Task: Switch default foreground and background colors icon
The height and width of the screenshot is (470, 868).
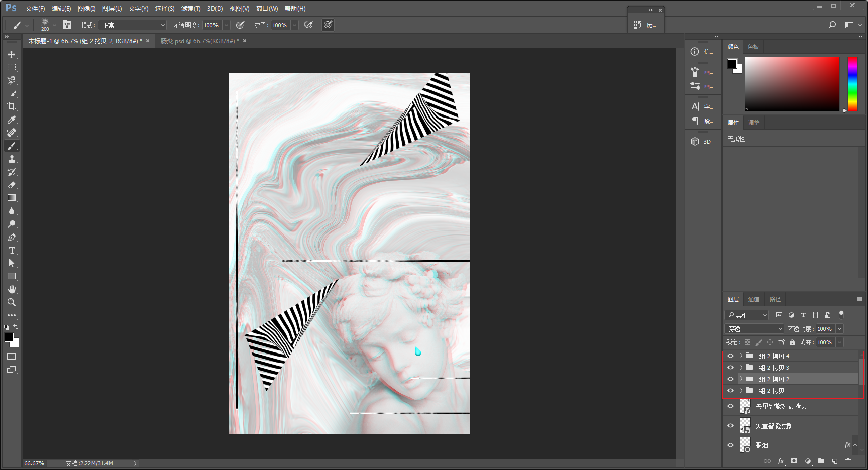Action: (x=6, y=327)
